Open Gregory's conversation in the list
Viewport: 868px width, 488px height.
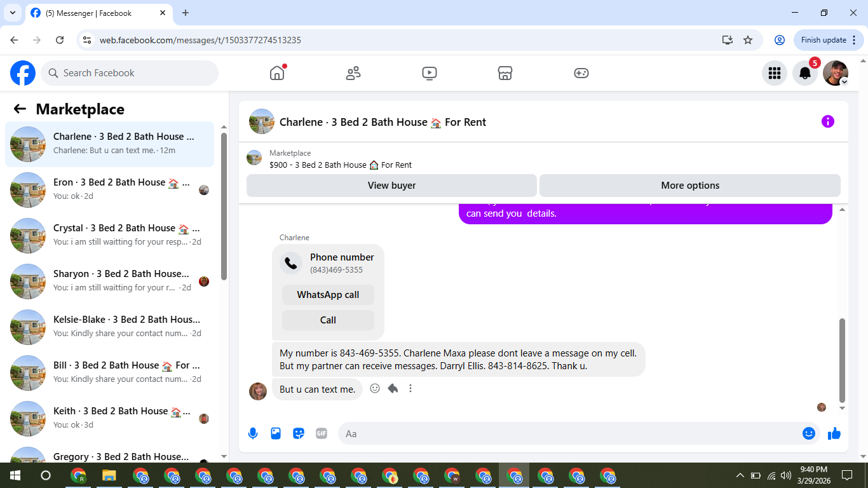click(110, 452)
